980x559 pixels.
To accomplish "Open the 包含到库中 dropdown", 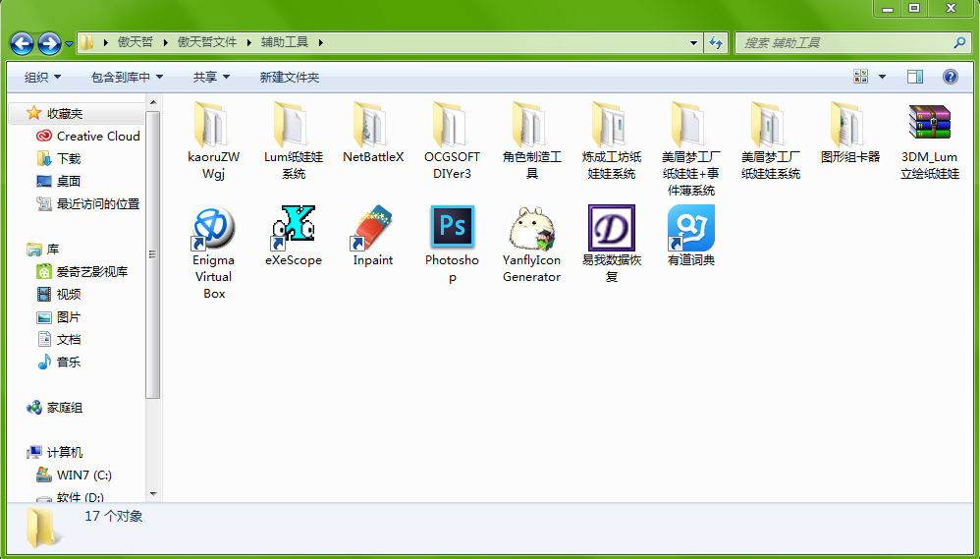I will [x=127, y=77].
